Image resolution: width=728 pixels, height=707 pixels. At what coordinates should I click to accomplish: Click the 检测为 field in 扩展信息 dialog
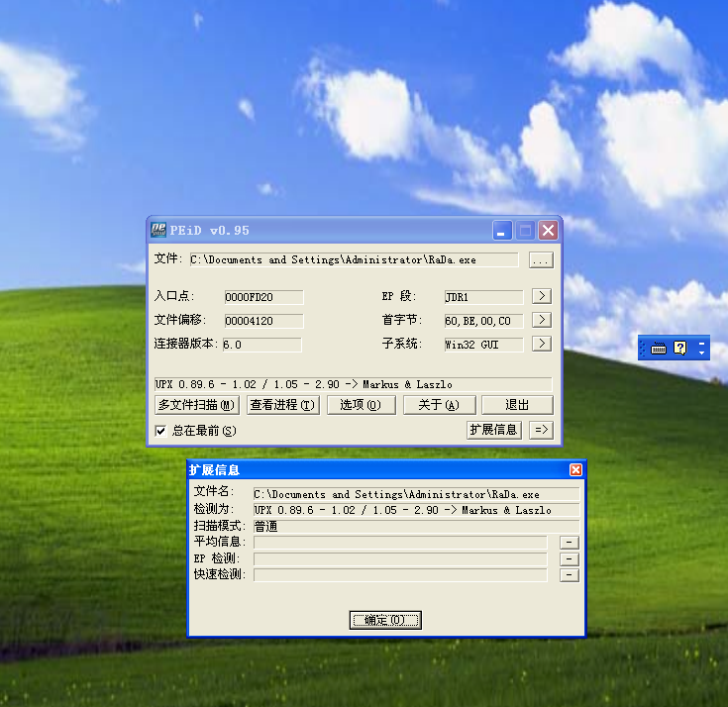pyautogui.click(x=416, y=510)
